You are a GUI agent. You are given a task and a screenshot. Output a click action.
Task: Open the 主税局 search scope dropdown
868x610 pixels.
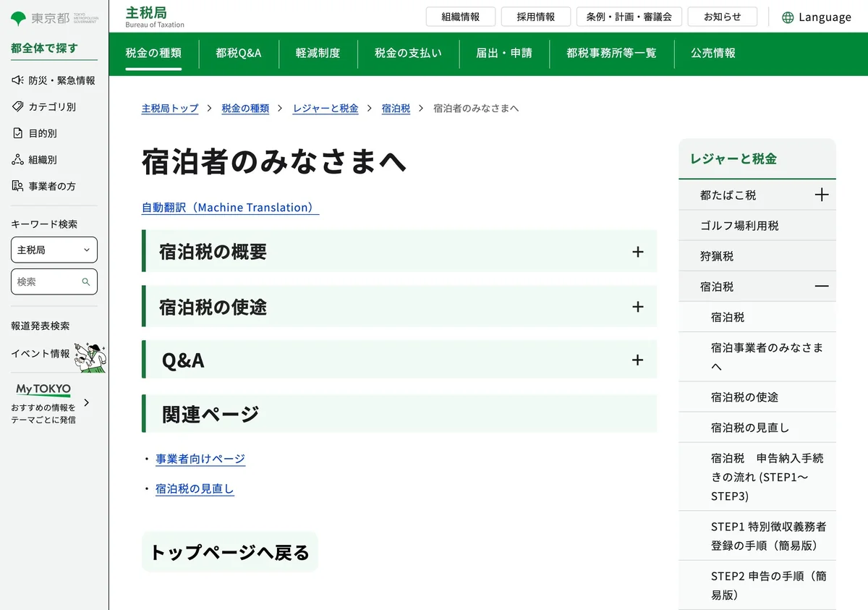(x=54, y=250)
